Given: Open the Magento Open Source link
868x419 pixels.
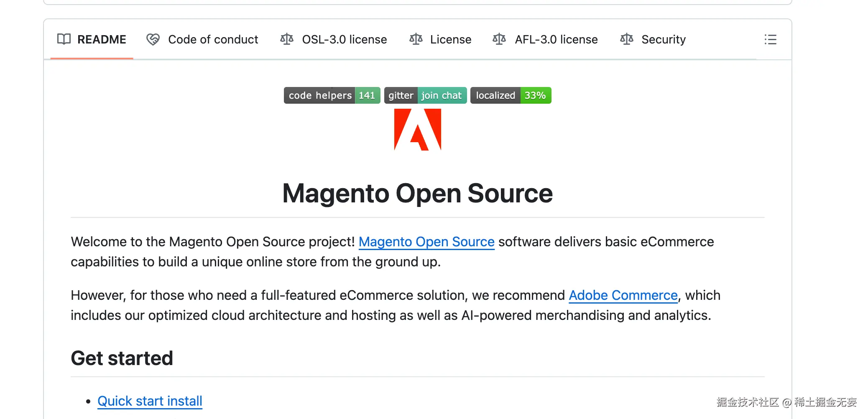Looking at the screenshot, I should click(x=426, y=242).
